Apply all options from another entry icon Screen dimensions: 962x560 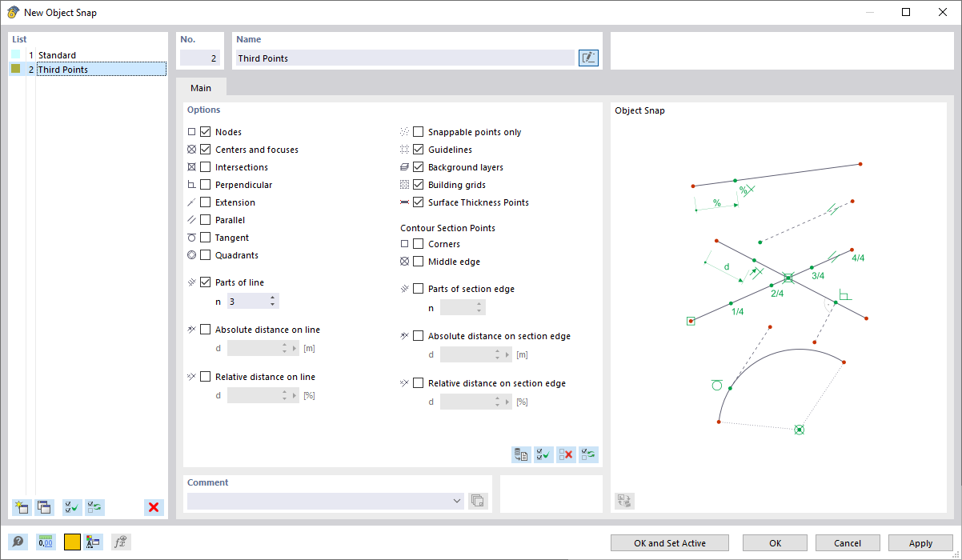click(x=521, y=454)
